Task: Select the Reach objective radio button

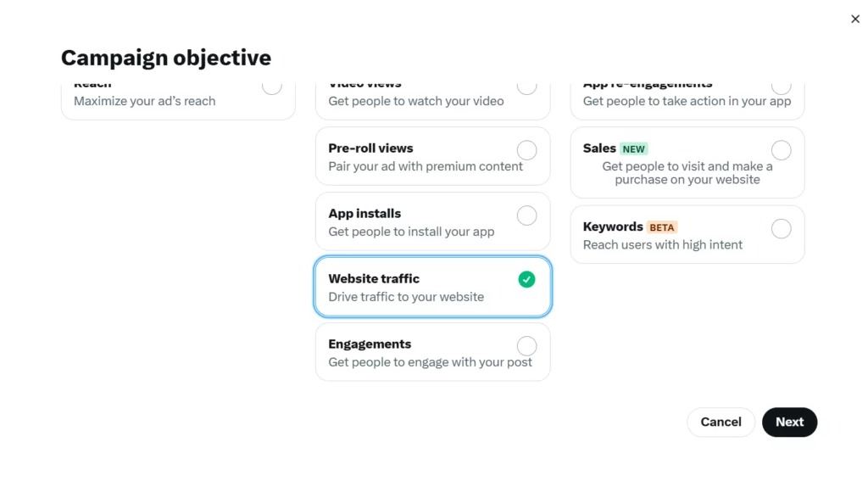Action: 271,86
